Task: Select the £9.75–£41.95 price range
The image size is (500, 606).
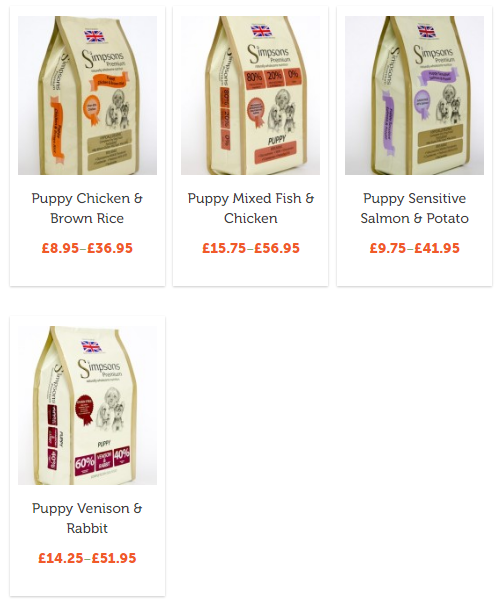Action: tap(414, 248)
